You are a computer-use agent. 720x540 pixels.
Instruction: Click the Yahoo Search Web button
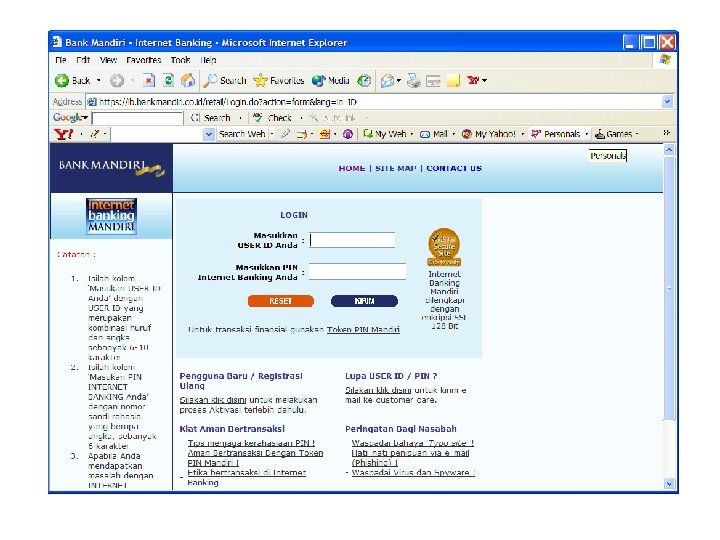pyautogui.click(x=242, y=134)
